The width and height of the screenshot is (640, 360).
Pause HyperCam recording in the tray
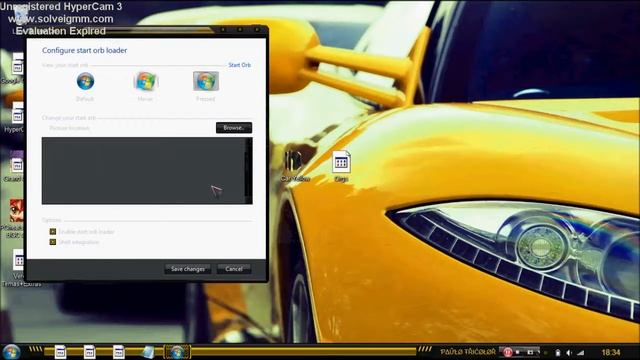coord(507,352)
